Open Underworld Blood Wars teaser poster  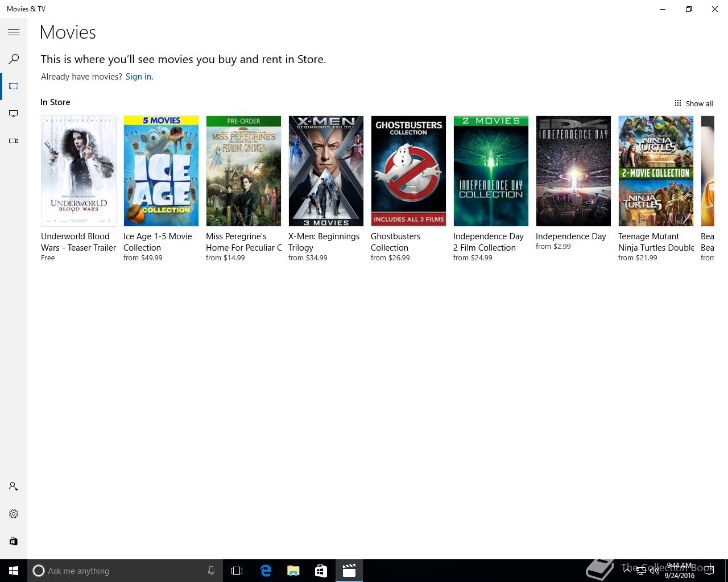coord(78,171)
